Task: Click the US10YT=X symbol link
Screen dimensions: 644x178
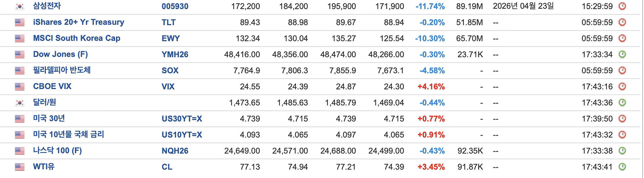Action: coord(182,135)
